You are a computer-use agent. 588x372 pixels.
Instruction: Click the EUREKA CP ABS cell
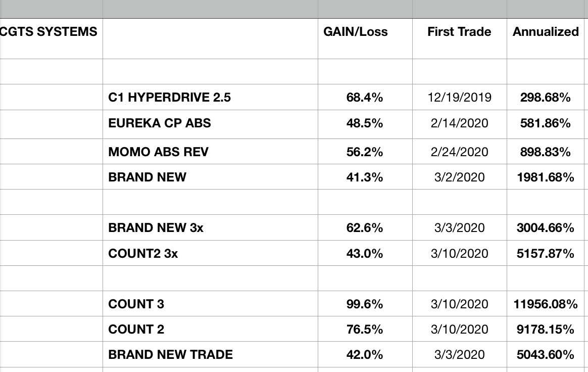160,123
